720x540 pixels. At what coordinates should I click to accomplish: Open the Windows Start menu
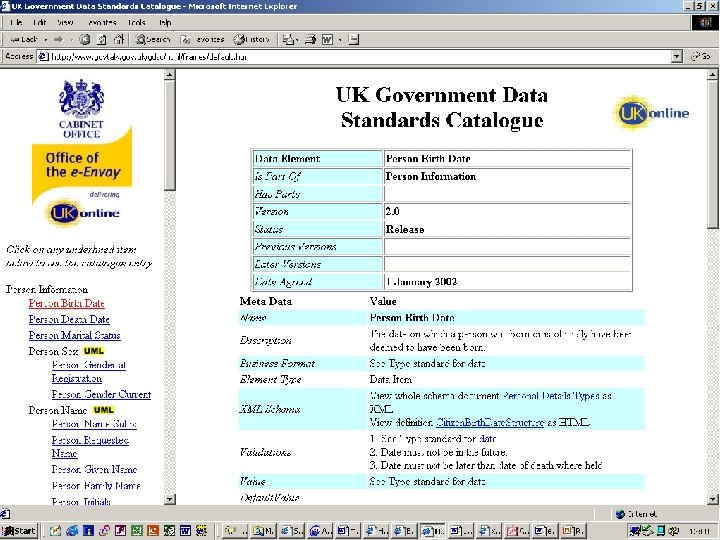[19, 531]
